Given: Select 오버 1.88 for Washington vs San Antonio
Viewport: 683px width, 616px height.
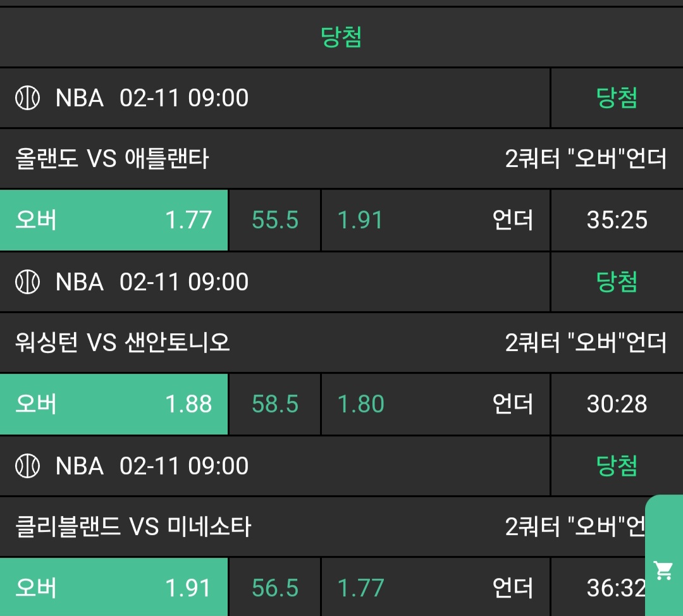Looking at the screenshot, I should point(114,404).
